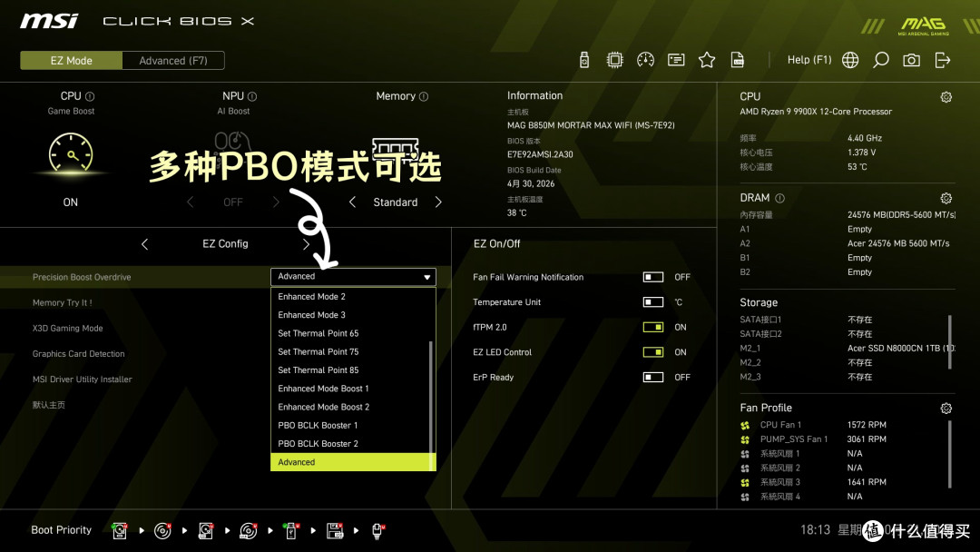Enable Fan Fail Warning Notification switch

coord(653,277)
